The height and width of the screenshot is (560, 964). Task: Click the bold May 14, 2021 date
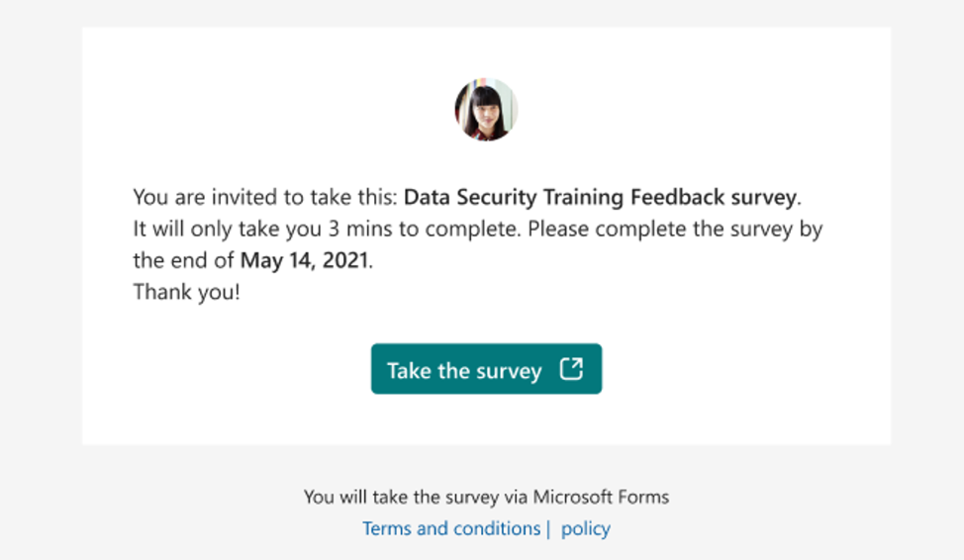[x=304, y=261]
